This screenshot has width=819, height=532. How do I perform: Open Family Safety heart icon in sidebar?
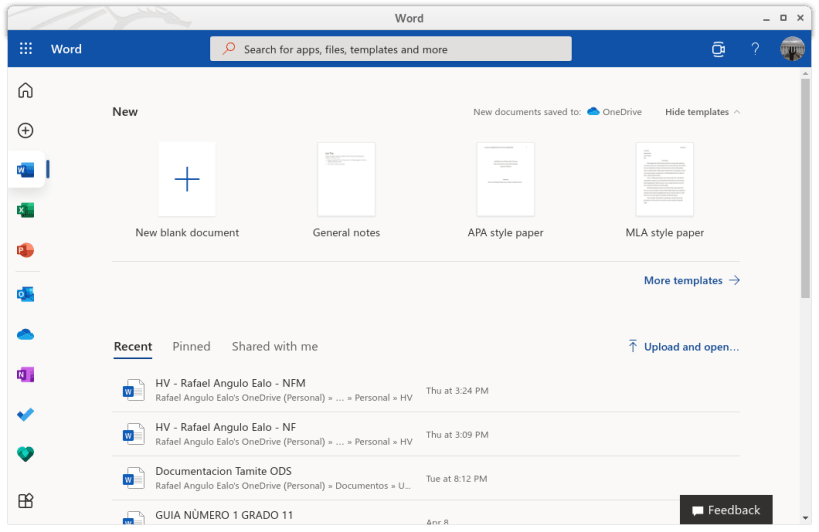25,454
